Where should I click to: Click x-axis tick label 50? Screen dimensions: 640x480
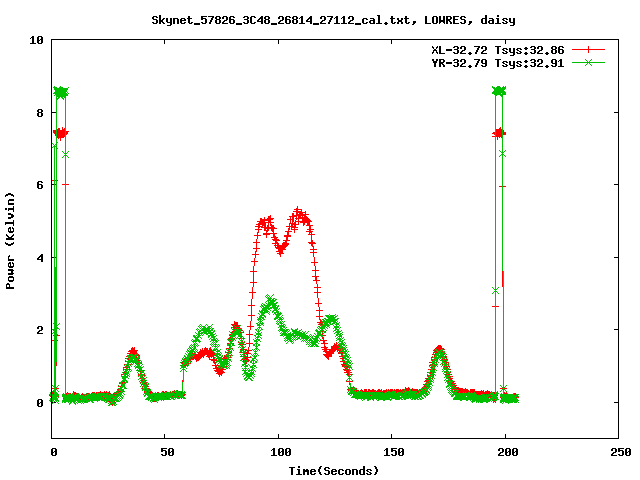pos(167,452)
